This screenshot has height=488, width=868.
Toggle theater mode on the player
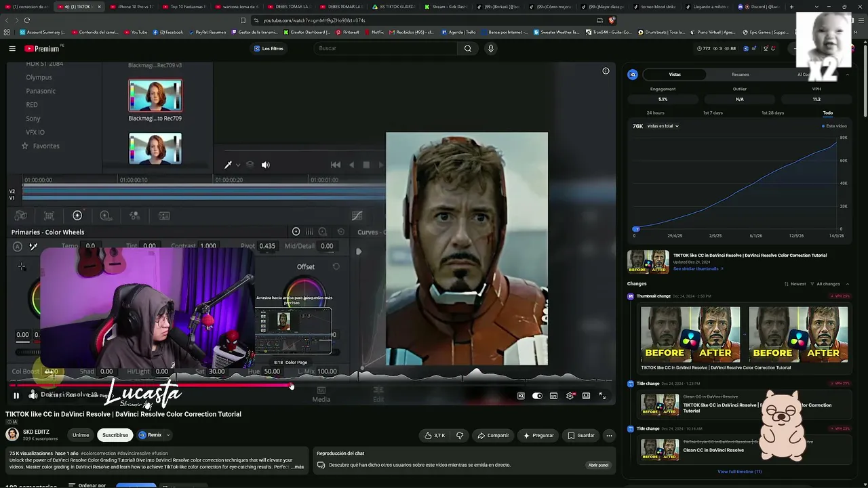[586, 396]
